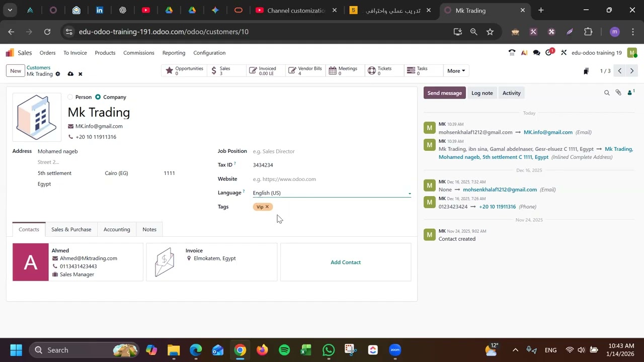Open the Customers breadcrumb link

(x=38, y=67)
